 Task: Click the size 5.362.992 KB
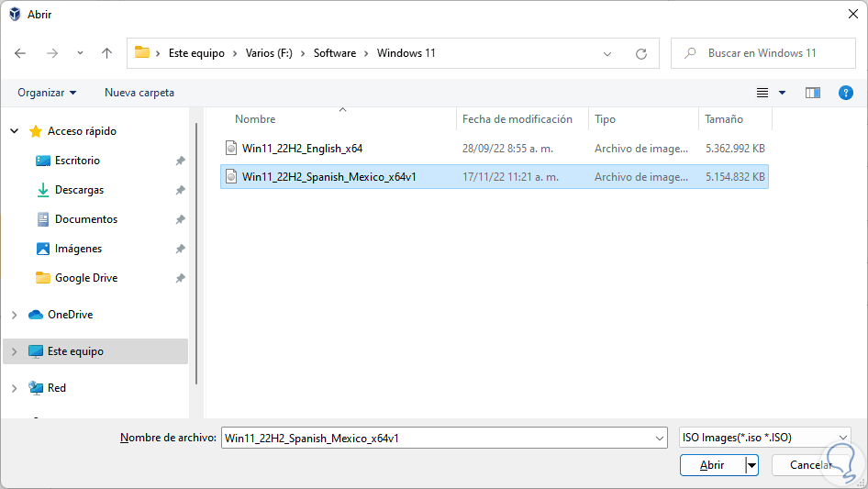(735, 149)
